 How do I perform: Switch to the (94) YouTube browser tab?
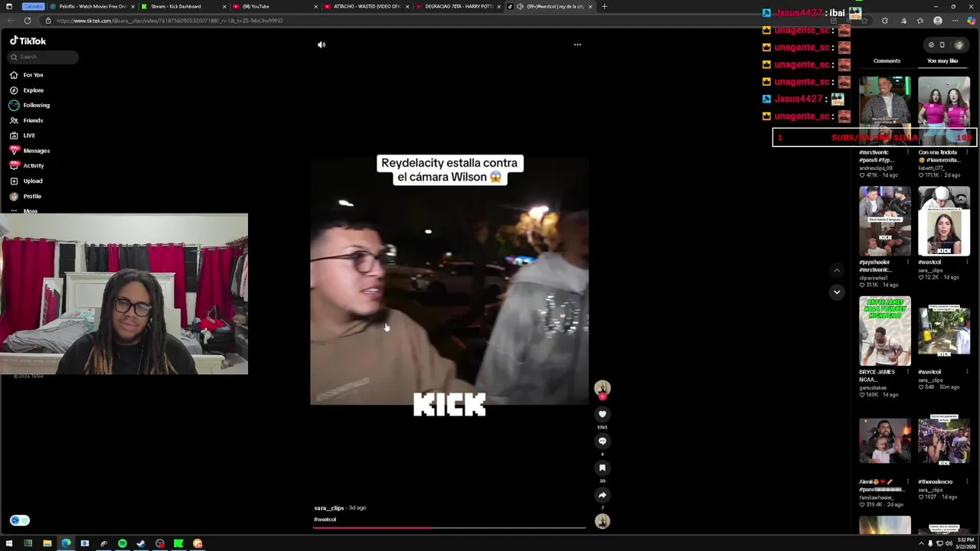point(274,6)
